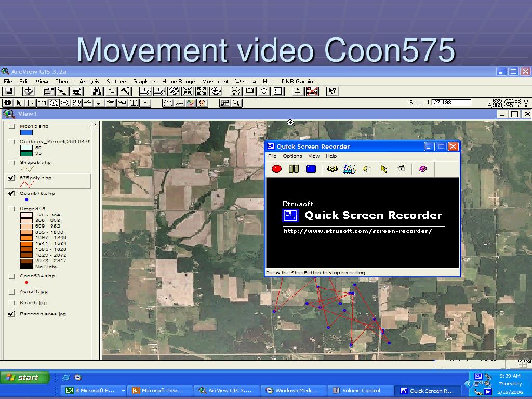Select the Knorth.jpg theme name
This screenshot has height=399, width=532.
[33, 303]
